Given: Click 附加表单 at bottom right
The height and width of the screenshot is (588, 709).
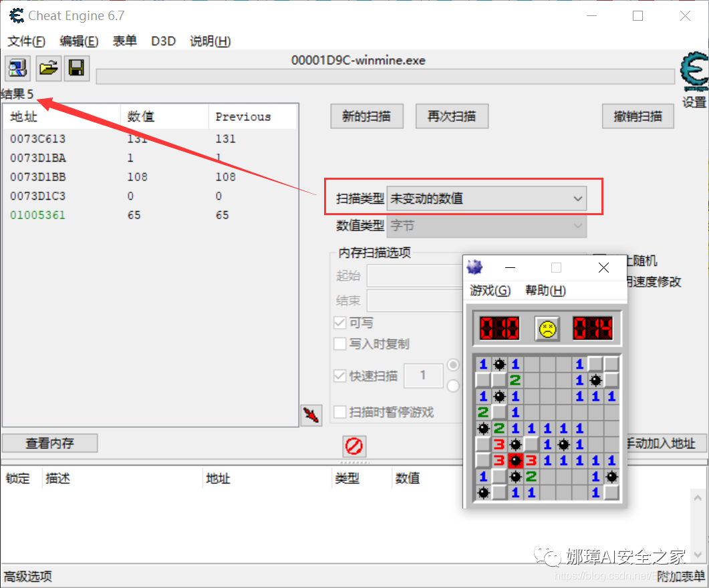Looking at the screenshot, I should tap(681, 576).
